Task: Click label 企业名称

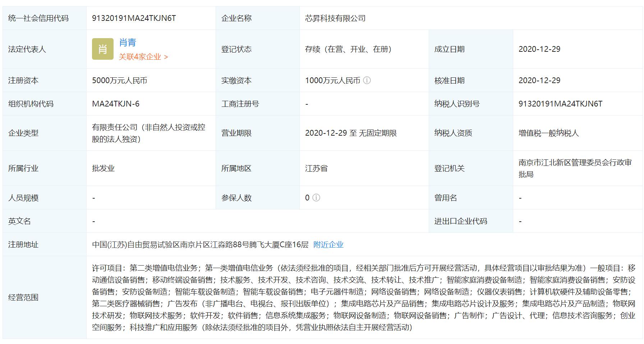Action: [236, 18]
